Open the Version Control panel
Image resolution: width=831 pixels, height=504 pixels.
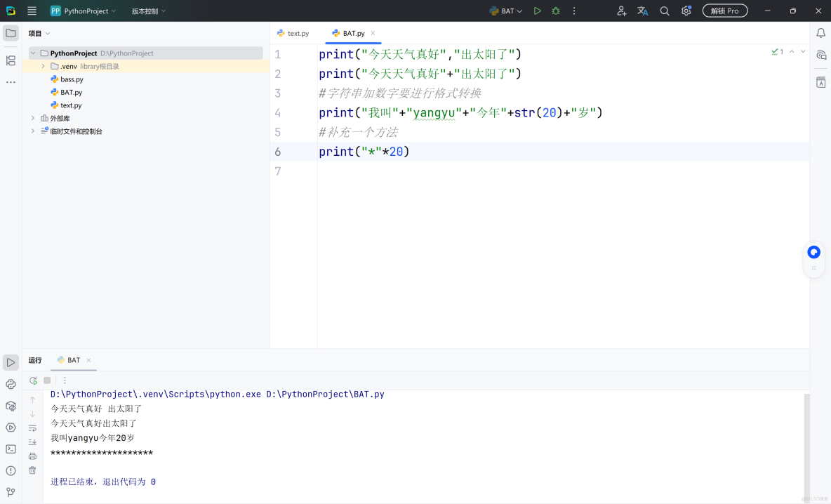11,491
